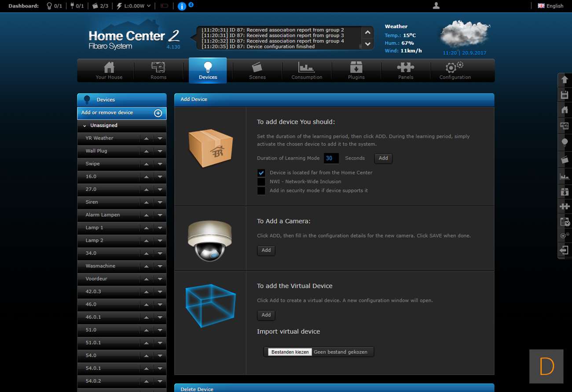Open the Panels tab

(406, 70)
